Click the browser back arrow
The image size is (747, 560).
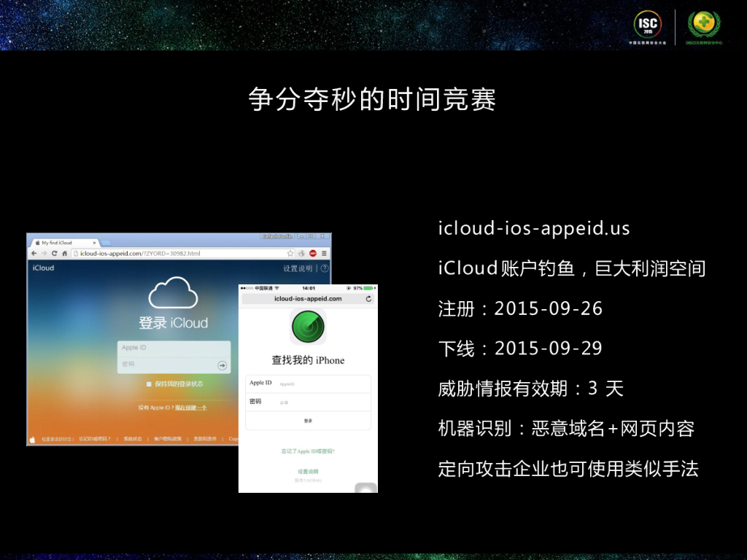pos(34,253)
